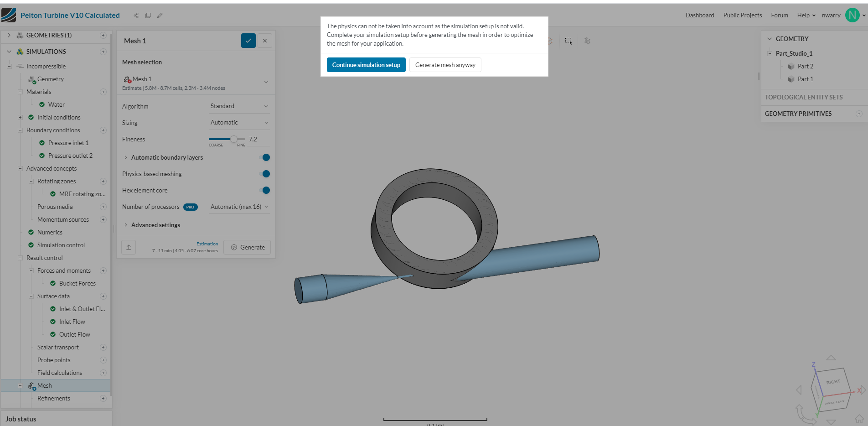868x426 pixels.
Task: Add porous media with the plus icon
Action: coord(103,207)
